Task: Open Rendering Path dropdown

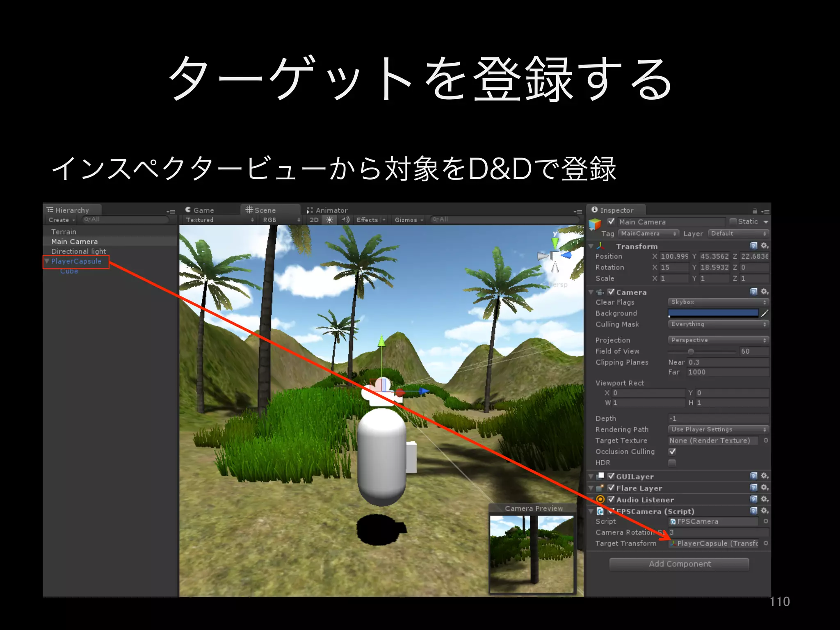Action: [718, 429]
